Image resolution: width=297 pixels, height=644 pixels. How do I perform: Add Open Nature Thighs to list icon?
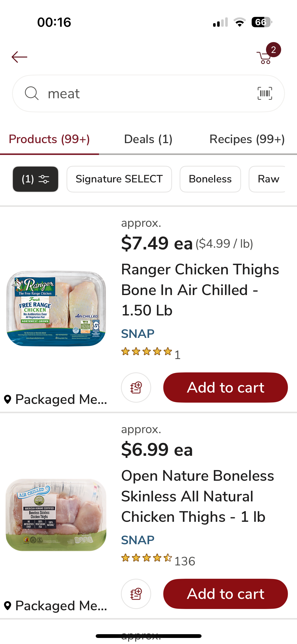coord(136,594)
